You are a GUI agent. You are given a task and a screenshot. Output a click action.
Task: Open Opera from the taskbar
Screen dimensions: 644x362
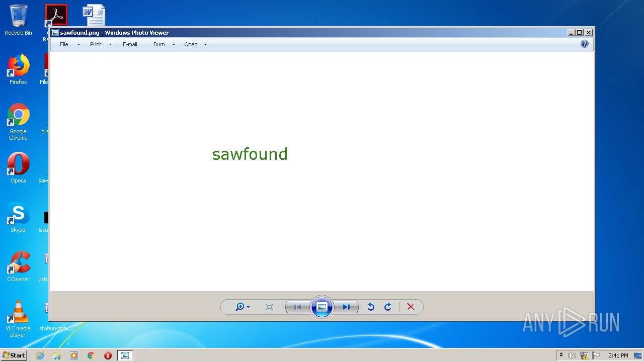[108, 355]
